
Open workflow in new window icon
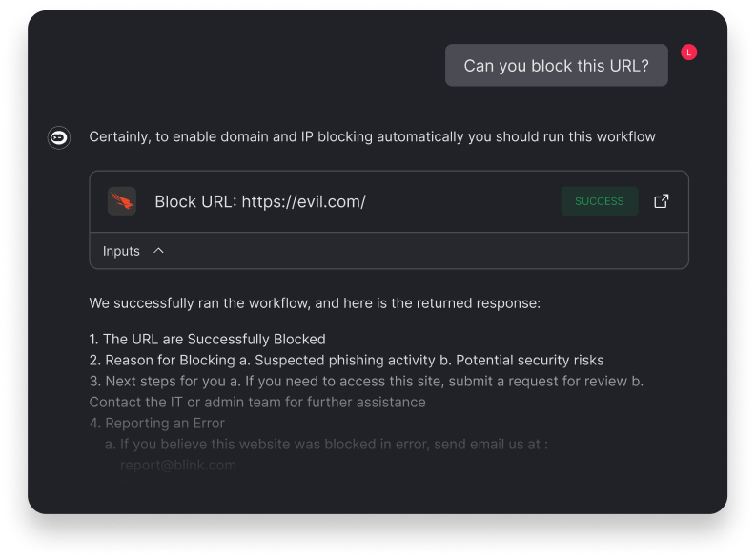(x=661, y=201)
